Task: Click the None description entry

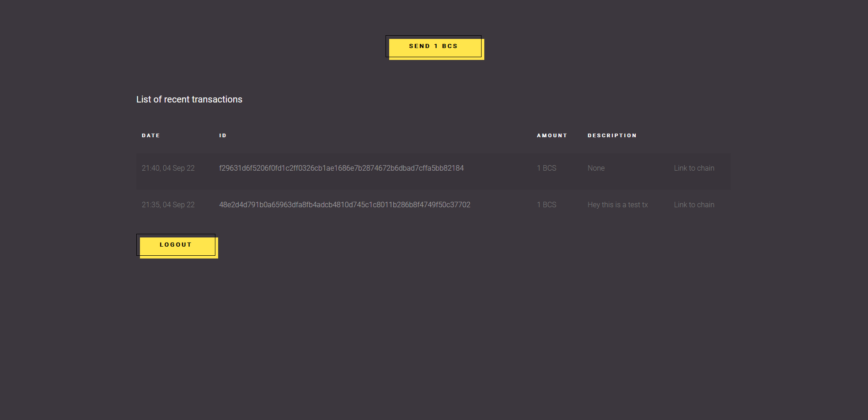Action: tap(595, 168)
